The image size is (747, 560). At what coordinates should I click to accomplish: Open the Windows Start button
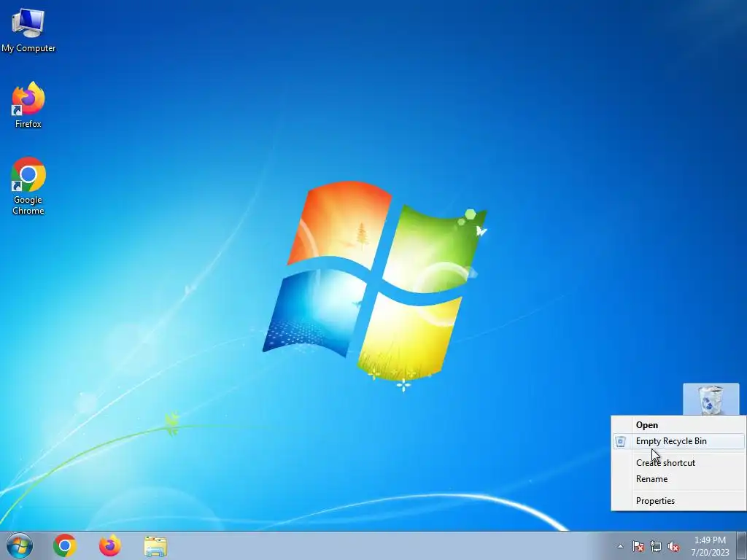tap(20, 545)
